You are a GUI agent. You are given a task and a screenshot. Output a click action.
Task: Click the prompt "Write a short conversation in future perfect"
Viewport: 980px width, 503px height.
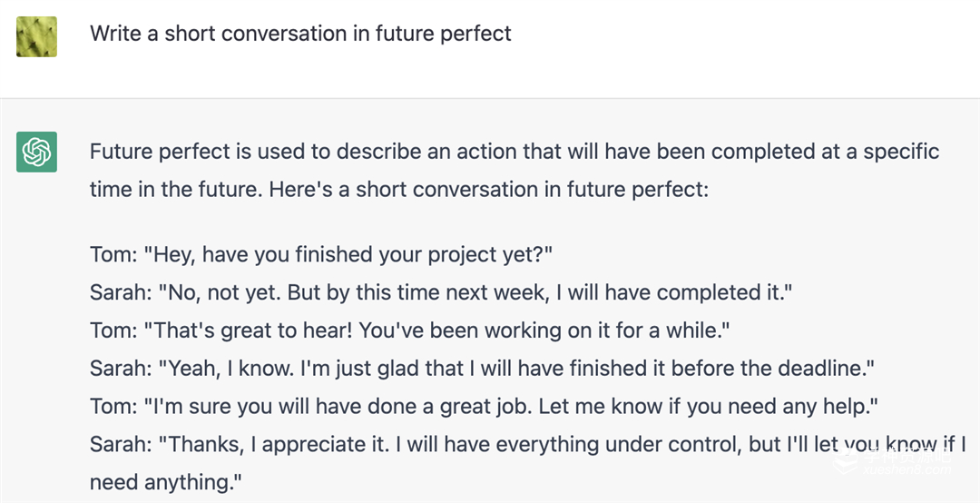pos(300,34)
